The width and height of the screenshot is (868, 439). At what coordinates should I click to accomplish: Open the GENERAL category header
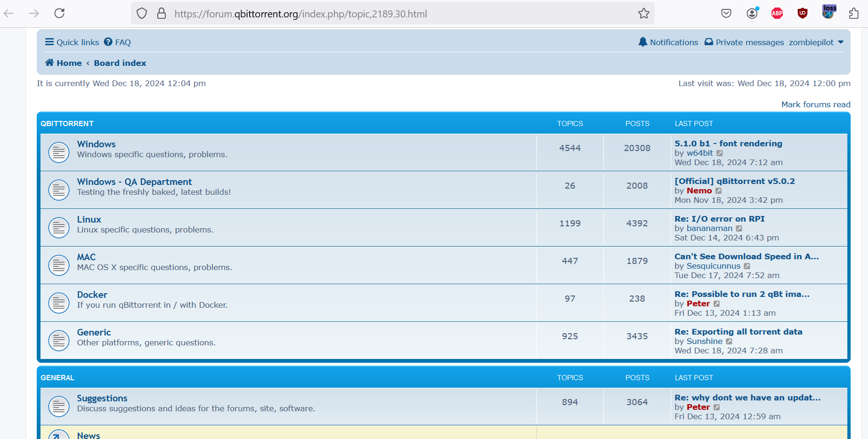[57, 378]
